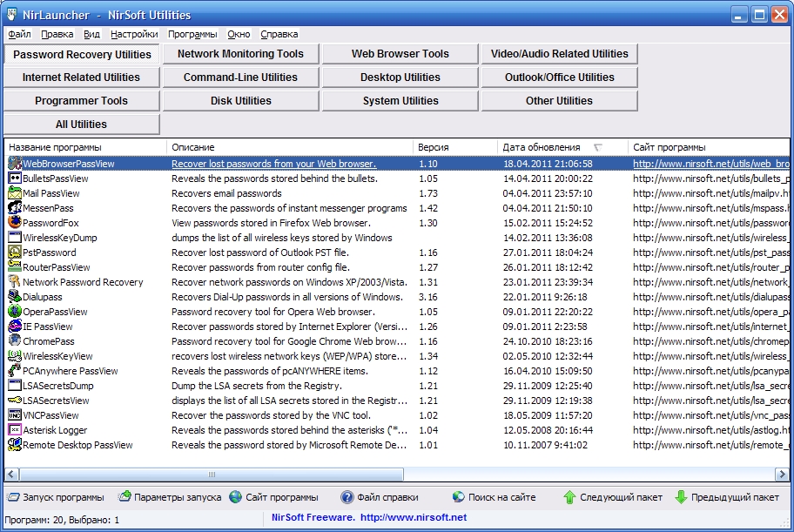
Task: Open Файл справки help file
Action: click(x=380, y=497)
